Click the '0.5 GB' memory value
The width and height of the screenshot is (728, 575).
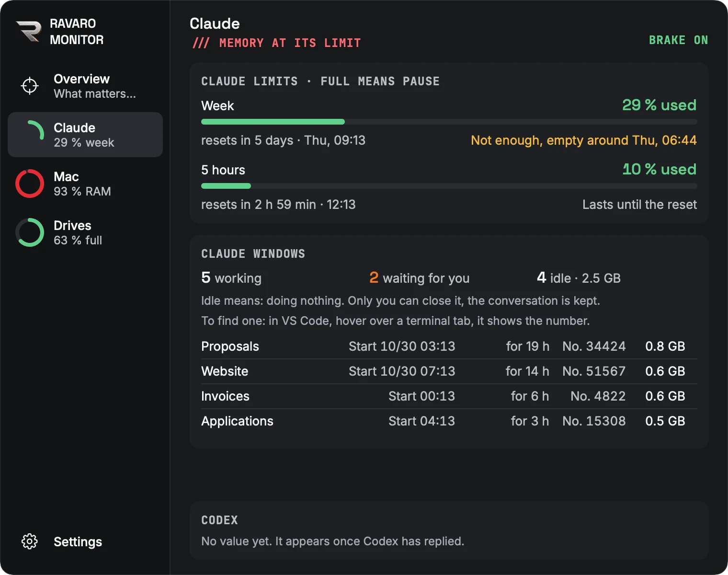[665, 421]
